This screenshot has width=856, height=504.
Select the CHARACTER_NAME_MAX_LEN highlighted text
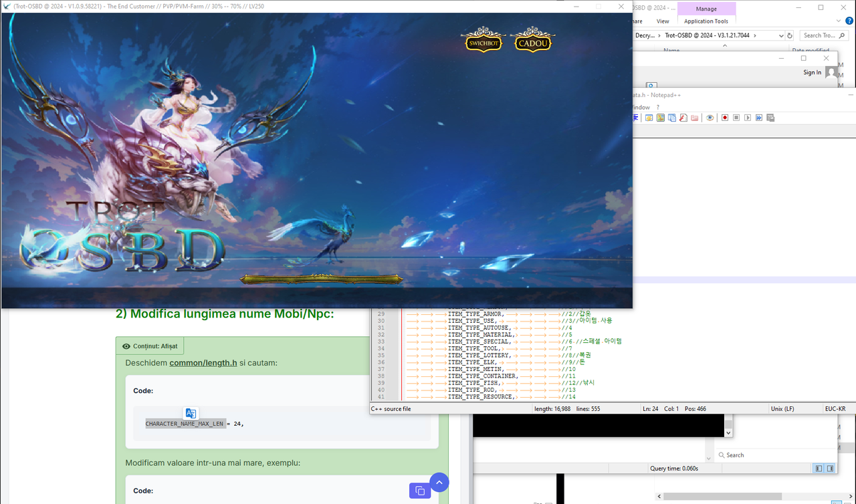point(185,423)
